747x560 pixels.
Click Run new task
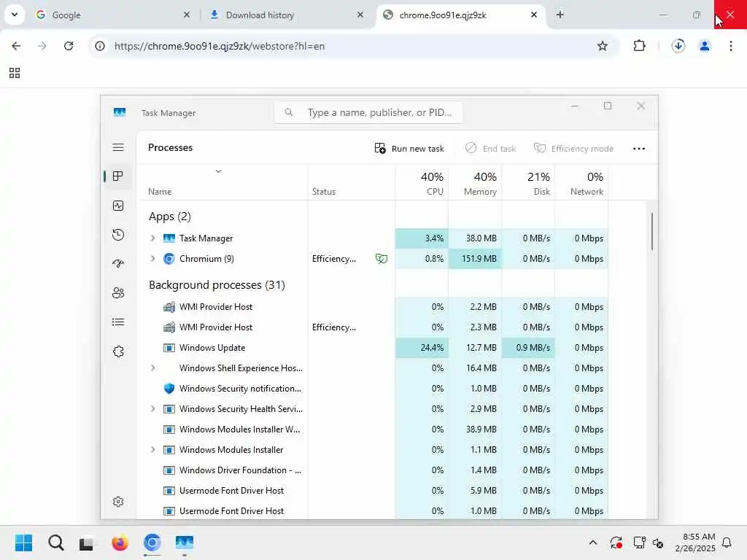point(409,149)
